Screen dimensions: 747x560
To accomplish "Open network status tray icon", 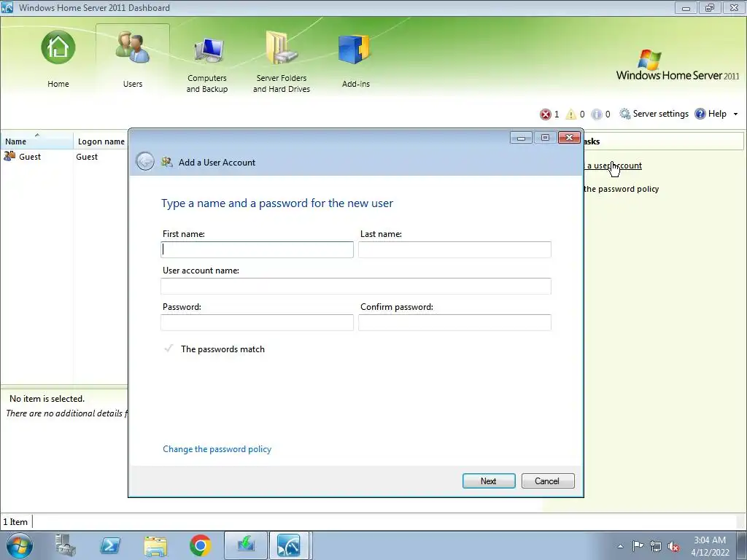I will [656, 546].
